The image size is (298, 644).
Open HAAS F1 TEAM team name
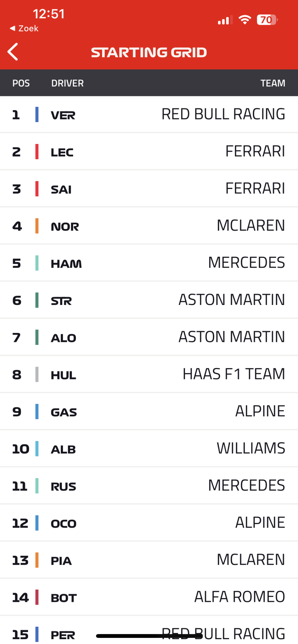234,374
